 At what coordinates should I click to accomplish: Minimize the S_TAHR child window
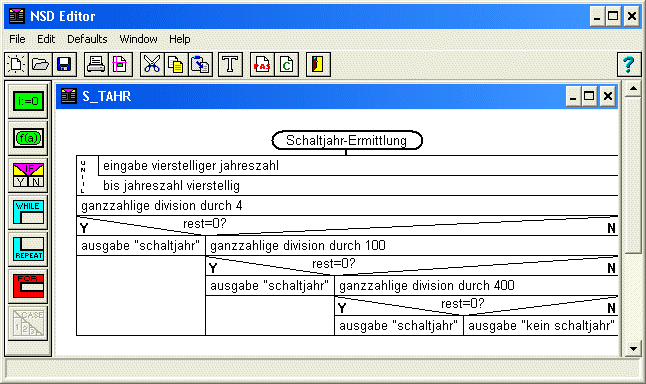pyautogui.click(x=573, y=96)
